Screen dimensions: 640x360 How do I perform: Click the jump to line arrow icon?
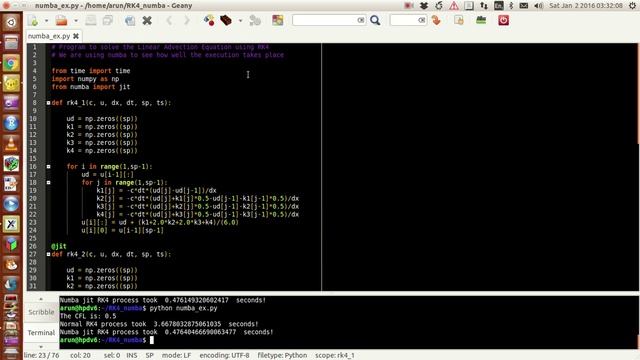[x=436, y=20]
